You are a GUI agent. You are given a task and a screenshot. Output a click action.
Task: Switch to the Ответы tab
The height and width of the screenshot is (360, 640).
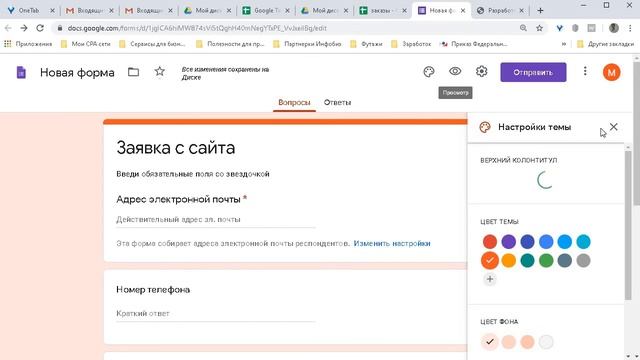point(337,102)
